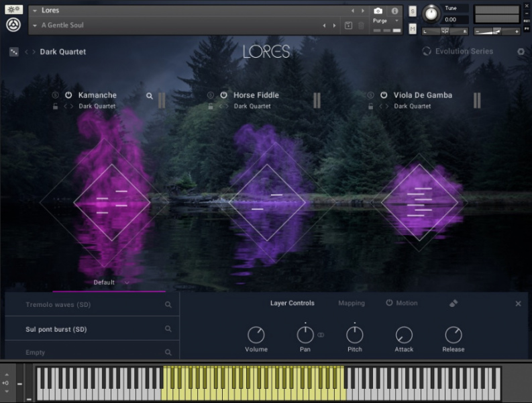Open the Kamanche layer magnifier search

click(150, 96)
